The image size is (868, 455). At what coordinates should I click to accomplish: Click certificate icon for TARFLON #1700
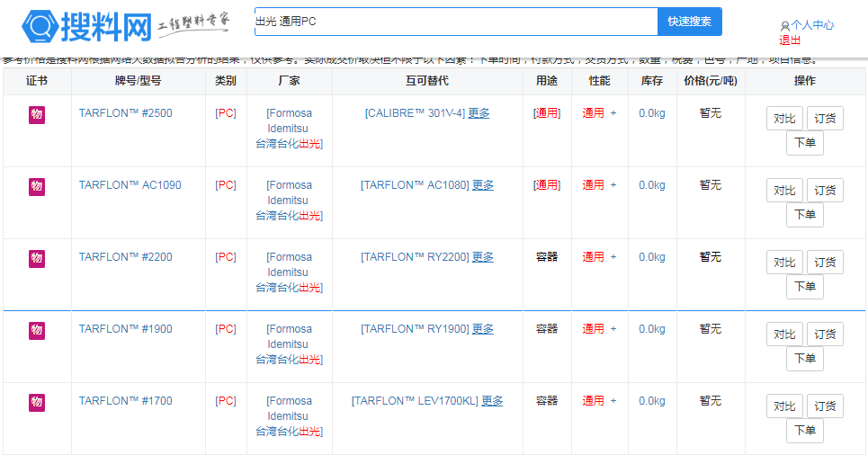pos(37,402)
